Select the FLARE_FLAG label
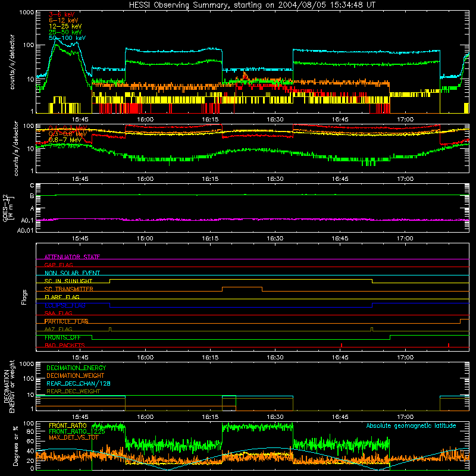Screen dimensions: 476x476 click(62, 297)
